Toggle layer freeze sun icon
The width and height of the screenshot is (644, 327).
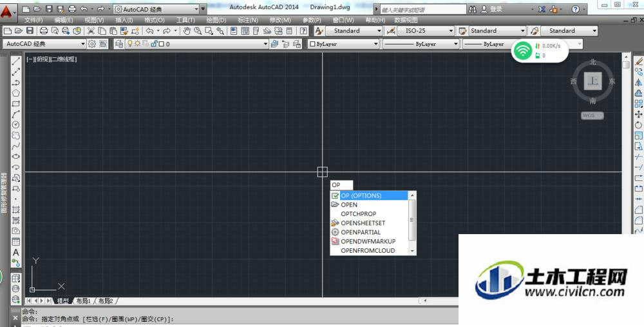138,44
